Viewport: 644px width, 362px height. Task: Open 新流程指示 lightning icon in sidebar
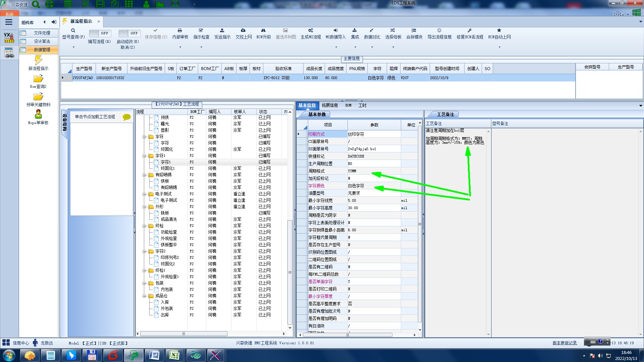tap(38, 60)
